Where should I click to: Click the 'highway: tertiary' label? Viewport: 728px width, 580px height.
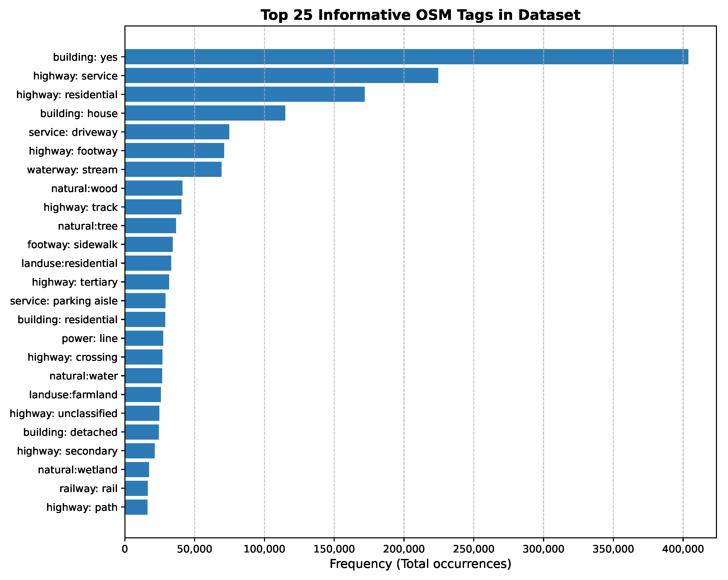pos(75,282)
